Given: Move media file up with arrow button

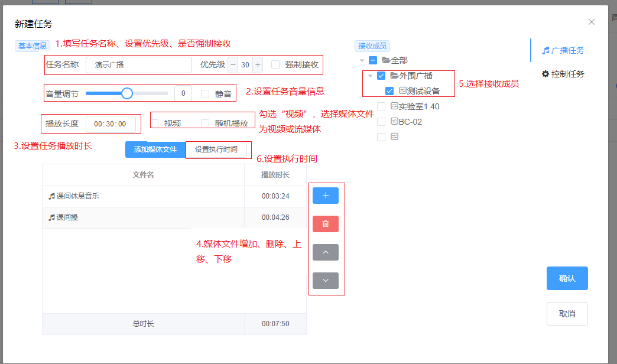Looking at the screenshot, I should [x=326, y=252].
